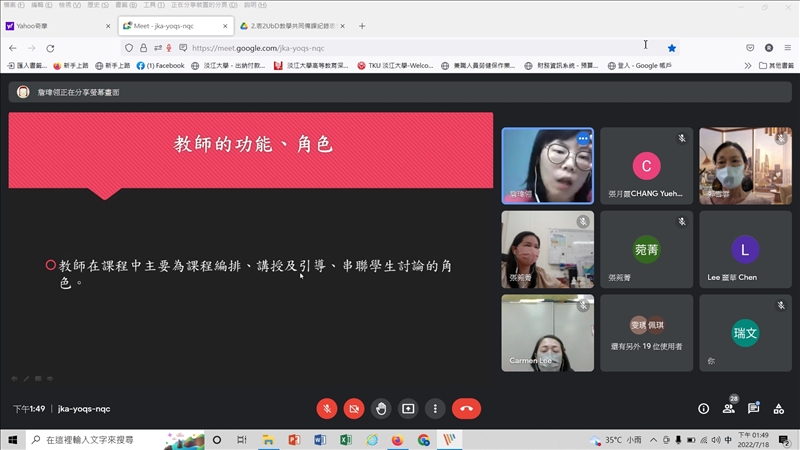The height and width of the screenshot is (450, 800).
Task: Open the activities panel icon
Action: [779, 408]
